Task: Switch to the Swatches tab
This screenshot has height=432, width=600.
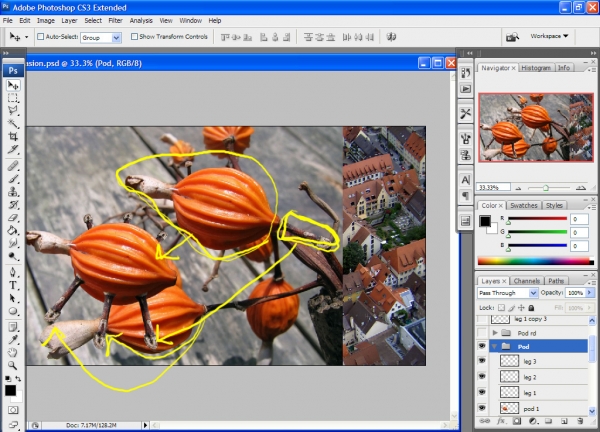Action: 523,205
